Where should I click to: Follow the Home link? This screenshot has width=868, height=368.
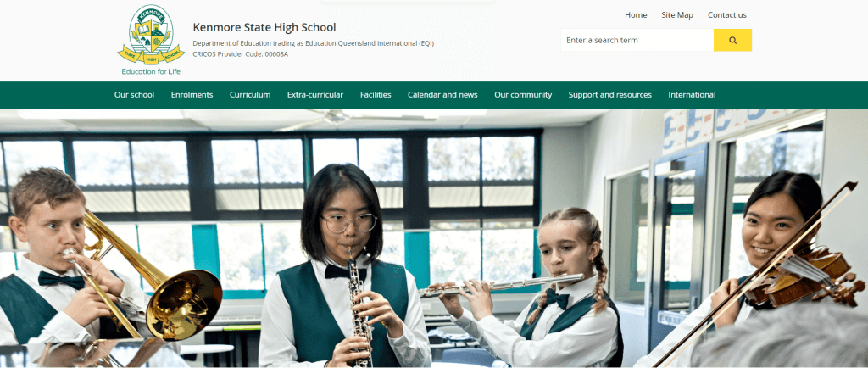tap(636, 15)
